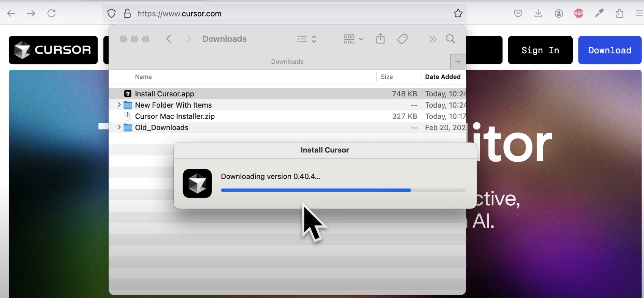Click the Downloading version 0.40.4 text
Viewport: 644px width, 298px height.
(271, 176)
